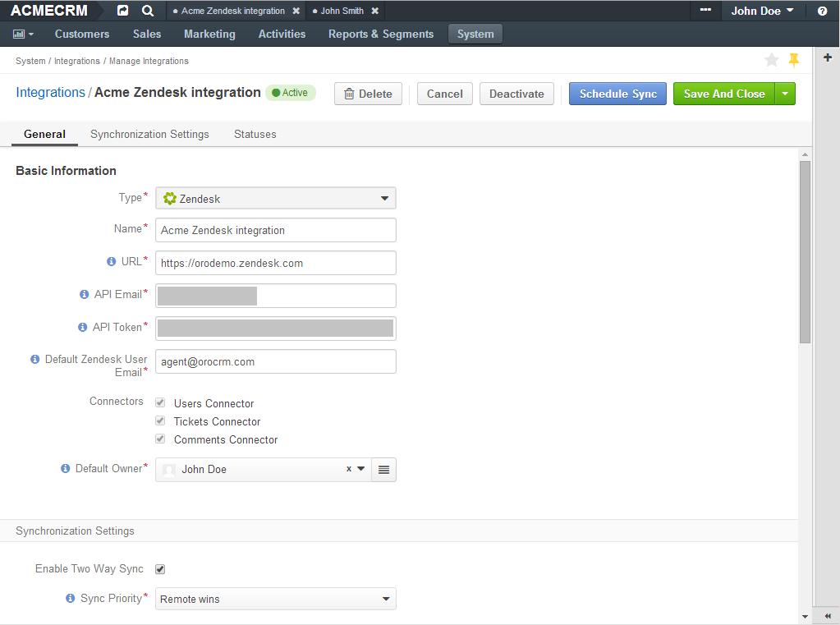This screenshot has height=625, width=840.
Task: Open the search magnifier icon
Action: [x=147, y=11]
